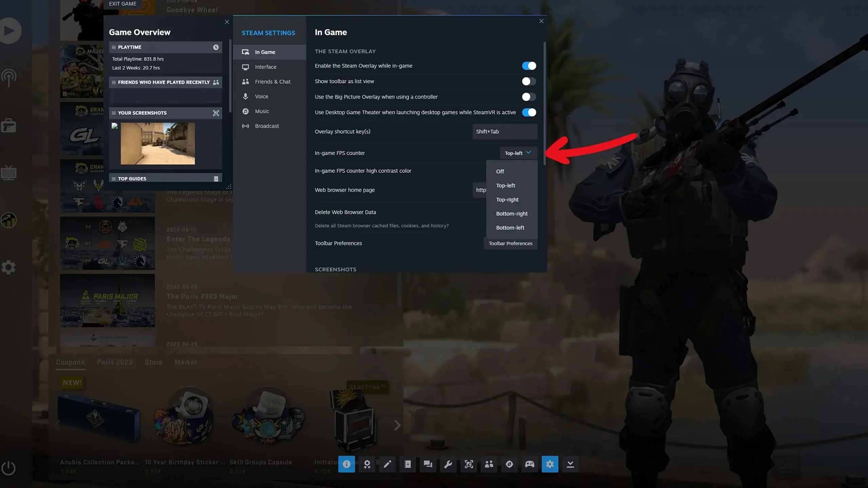Click the settings panel vertical scrollbar
Screen dimensions: 868x488
[545, 102]
